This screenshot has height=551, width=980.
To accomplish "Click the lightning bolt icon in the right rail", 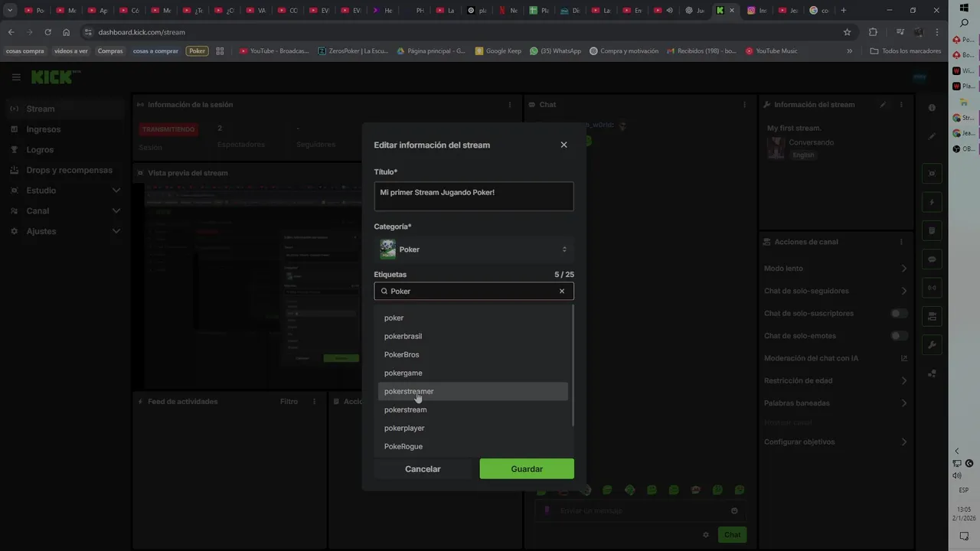I will [x=932, y=202].
